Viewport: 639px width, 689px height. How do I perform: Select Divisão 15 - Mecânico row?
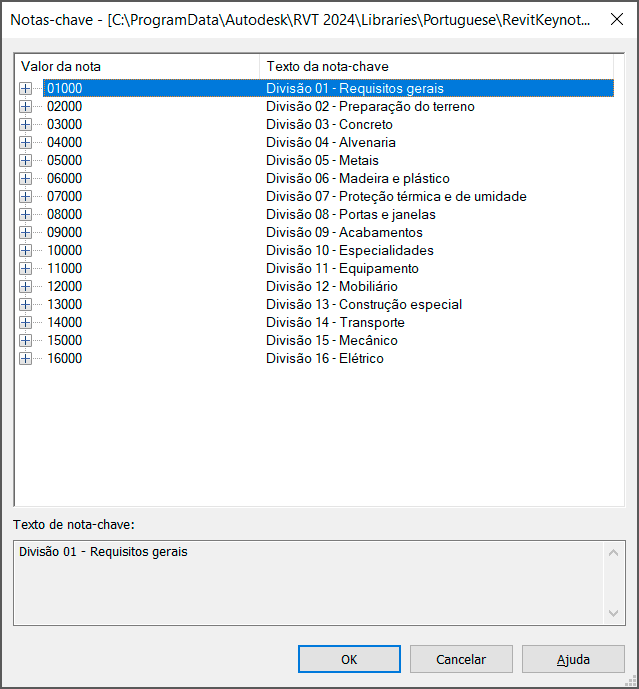tap(331, 341)
